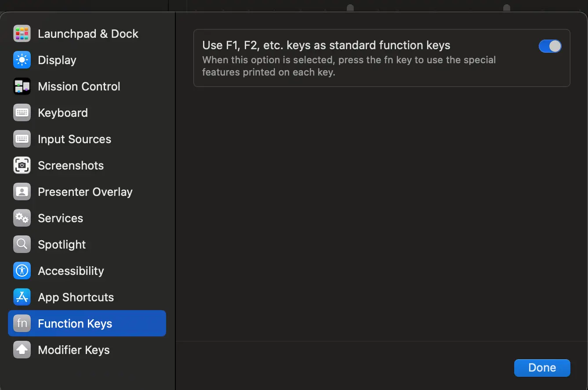
Task: Click the Screenshots camera icon
Action: pos(22,166)
